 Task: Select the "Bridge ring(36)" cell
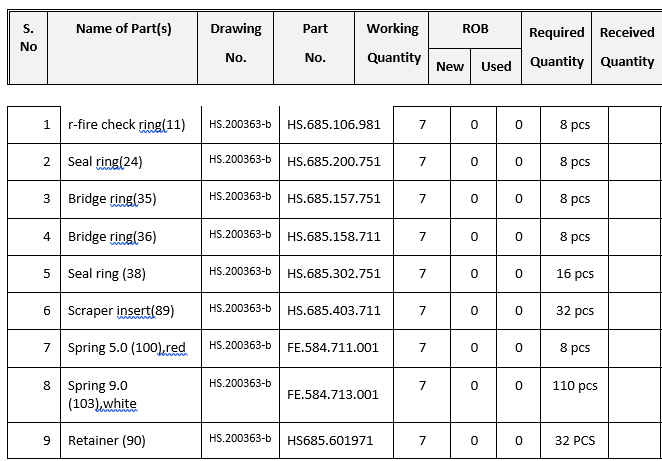click(112, 237)
